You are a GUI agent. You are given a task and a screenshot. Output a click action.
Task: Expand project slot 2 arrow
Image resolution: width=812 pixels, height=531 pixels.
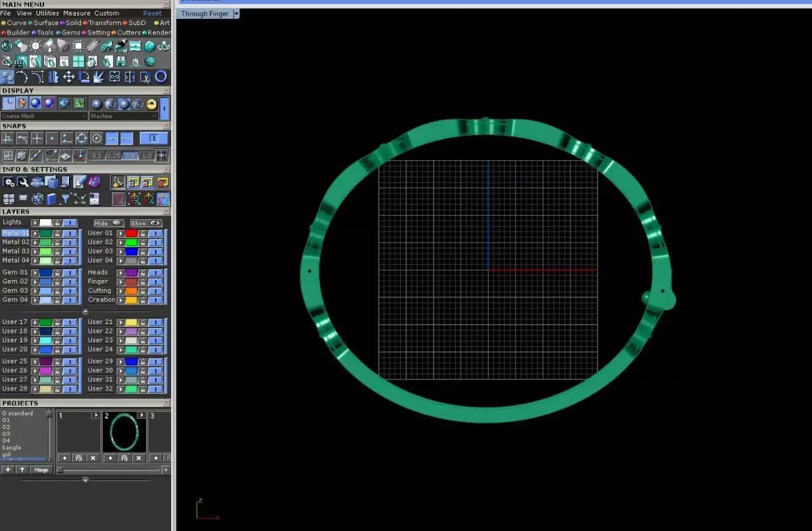(x=142, y=415)
